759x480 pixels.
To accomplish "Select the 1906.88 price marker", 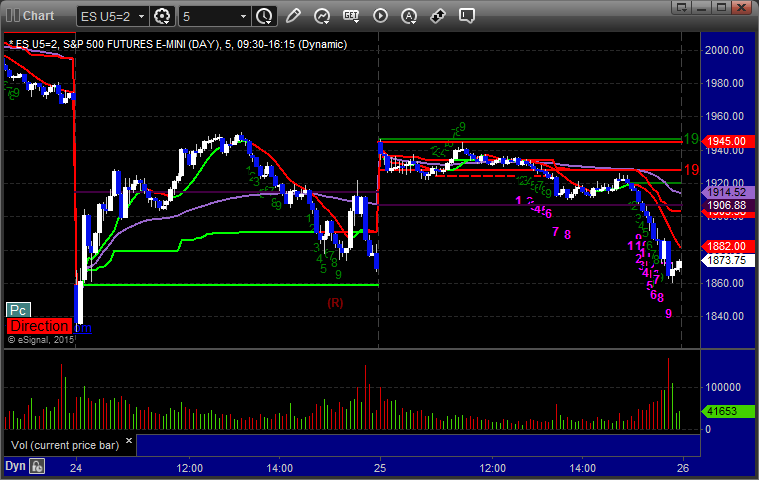I will (x=728, y=205).
